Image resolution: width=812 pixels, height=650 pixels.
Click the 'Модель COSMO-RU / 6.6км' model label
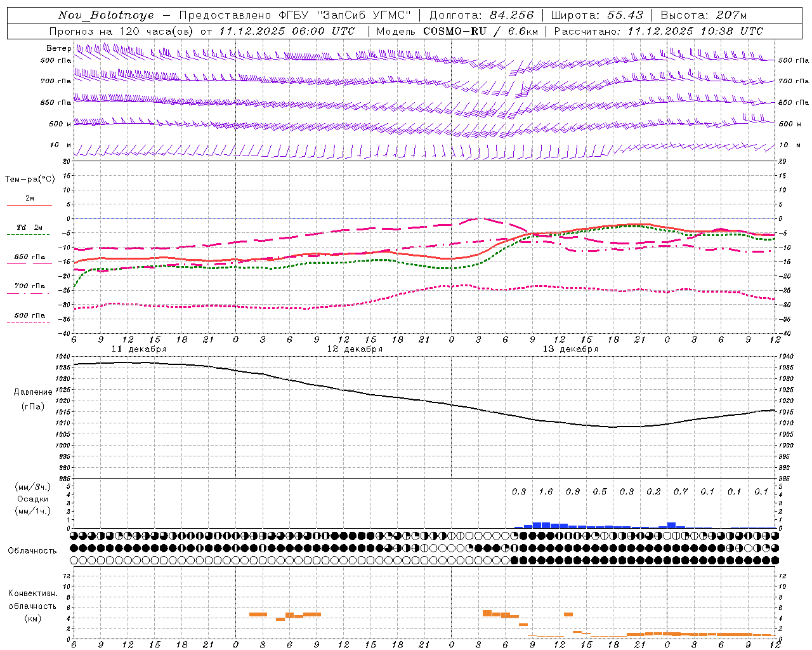(457, 31)
